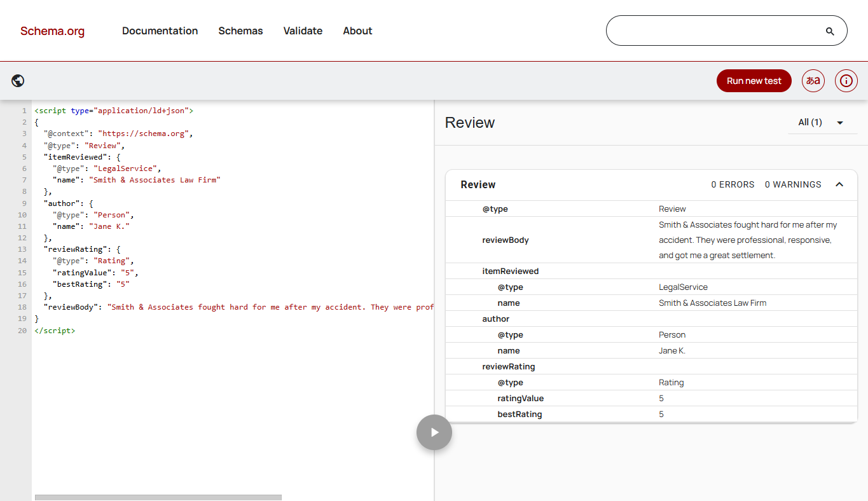Click the globe icon in the toolbar

pos(18,81)
